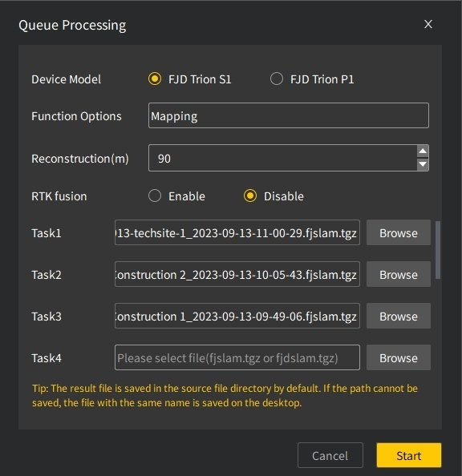Click the Reconstruction(m) label

[80, 159]
